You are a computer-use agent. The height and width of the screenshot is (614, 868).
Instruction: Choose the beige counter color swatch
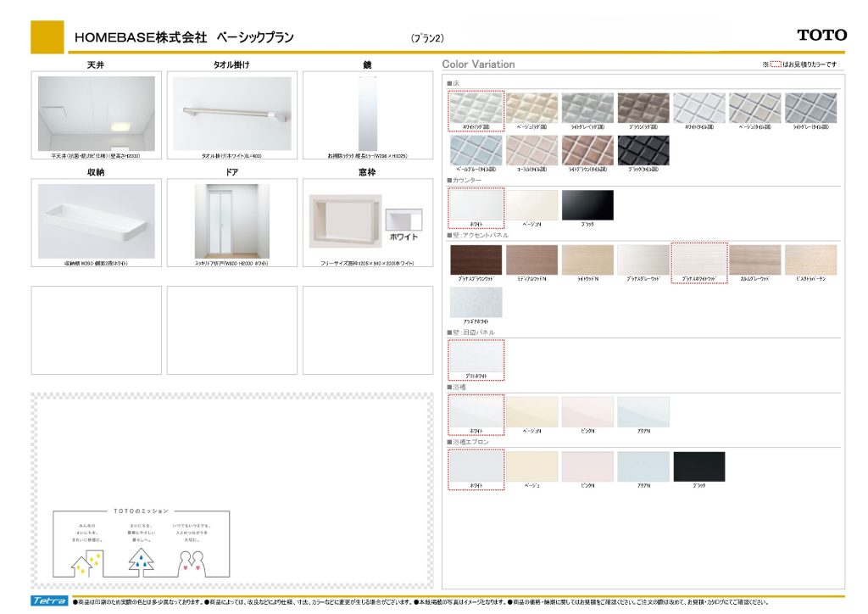531,204
